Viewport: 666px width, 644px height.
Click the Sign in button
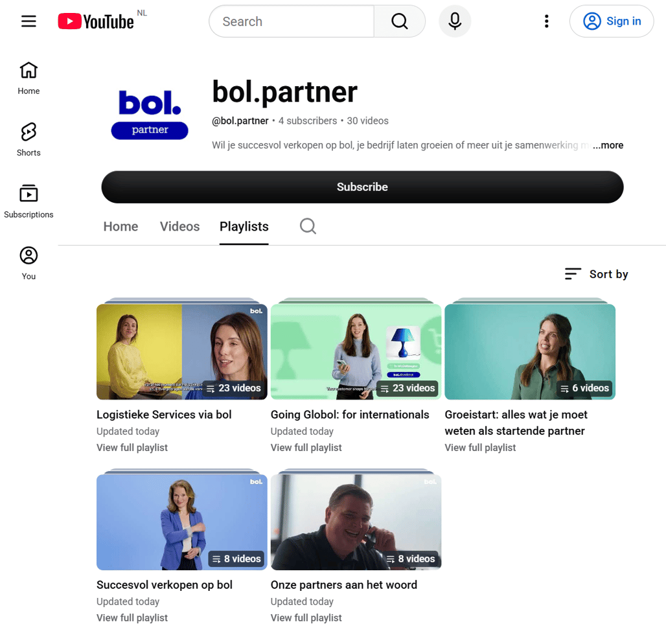click(612, 21)
